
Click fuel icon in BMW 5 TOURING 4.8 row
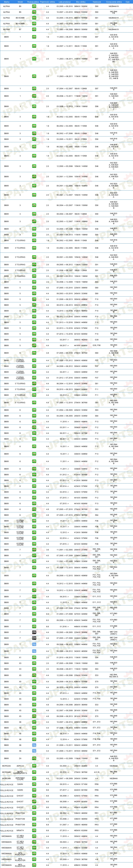34,403
